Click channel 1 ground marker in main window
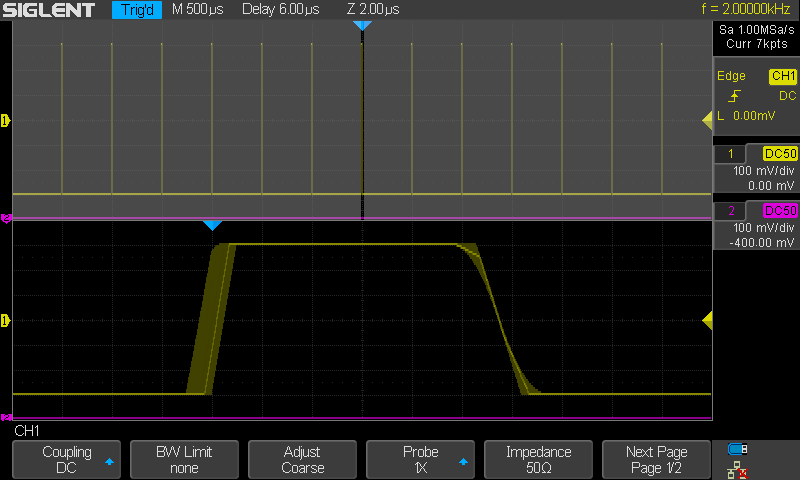 pos(6,121)
